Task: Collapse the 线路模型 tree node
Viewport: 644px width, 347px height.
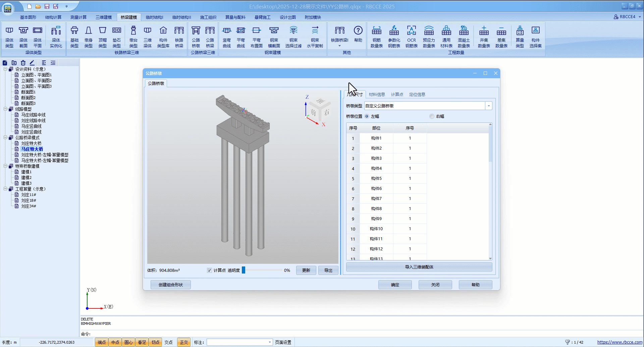Action: point(5,109)
